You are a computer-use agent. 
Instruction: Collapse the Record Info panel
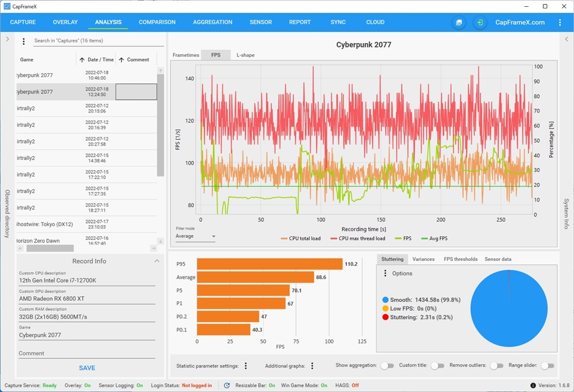157,261
